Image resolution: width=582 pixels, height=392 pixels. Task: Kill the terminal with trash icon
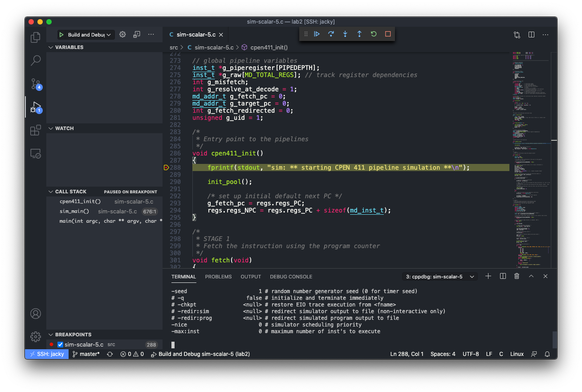[517, 276]
